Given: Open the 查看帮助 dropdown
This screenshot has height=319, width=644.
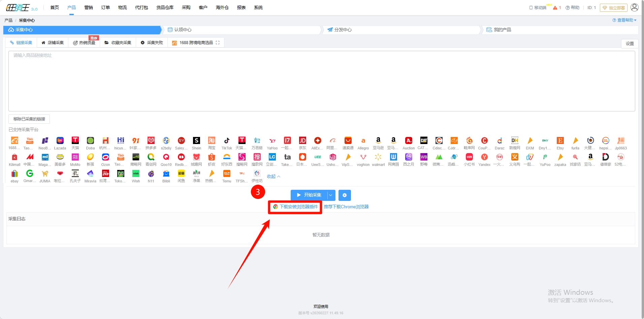Looking at the screenshot, I should pos(624,20).
